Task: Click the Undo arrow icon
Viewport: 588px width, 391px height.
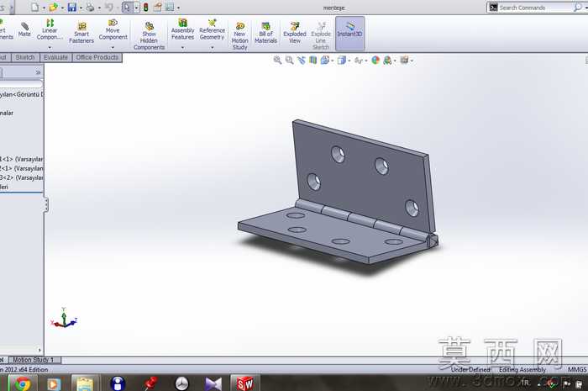Action: (108, 7)
